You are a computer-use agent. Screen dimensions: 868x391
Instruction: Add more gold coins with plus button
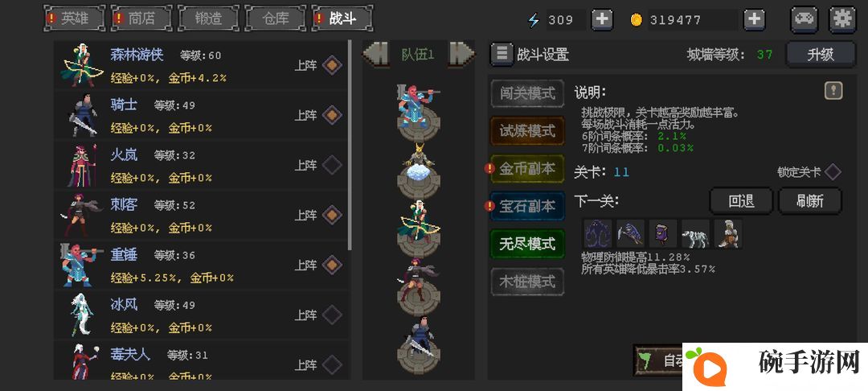point(754,20)
